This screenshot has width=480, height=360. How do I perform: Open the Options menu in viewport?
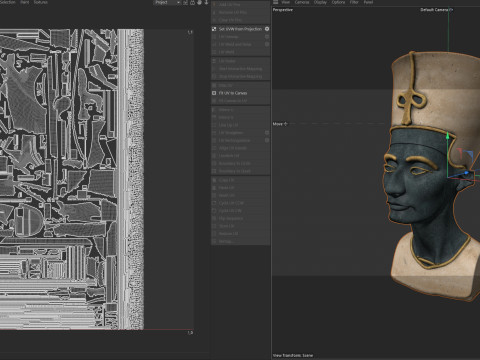pyautogui.click(x=338, y=2)
